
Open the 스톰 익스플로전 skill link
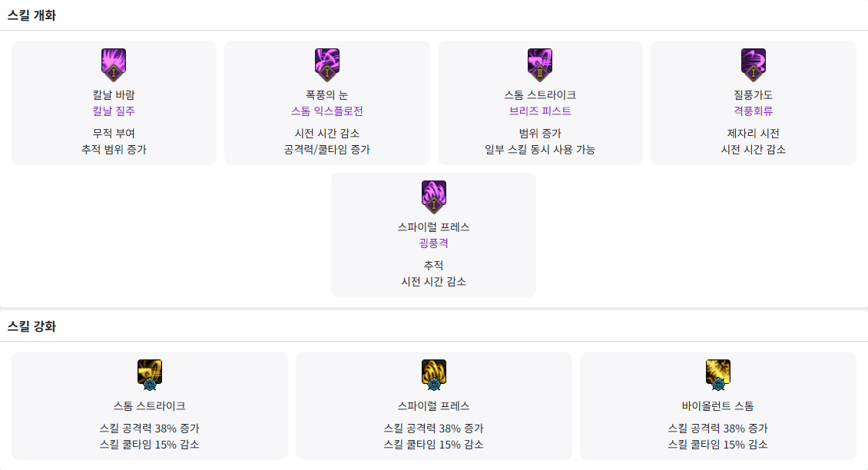pos(327,111)
